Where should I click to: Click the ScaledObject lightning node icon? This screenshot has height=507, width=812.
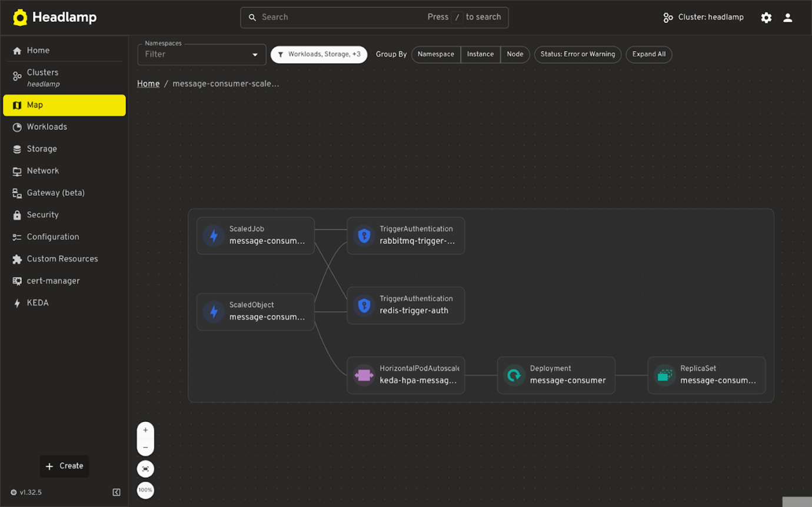214,312
